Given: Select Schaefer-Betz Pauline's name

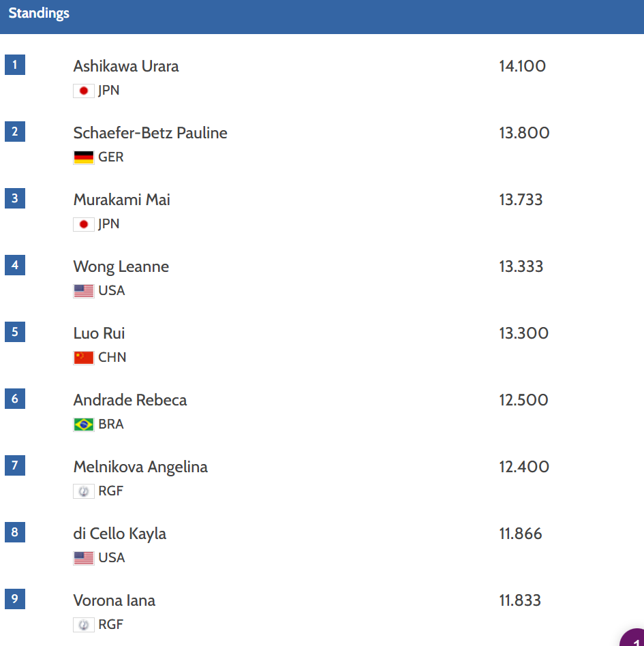Looking at the screenshot, I should (151, 133).
